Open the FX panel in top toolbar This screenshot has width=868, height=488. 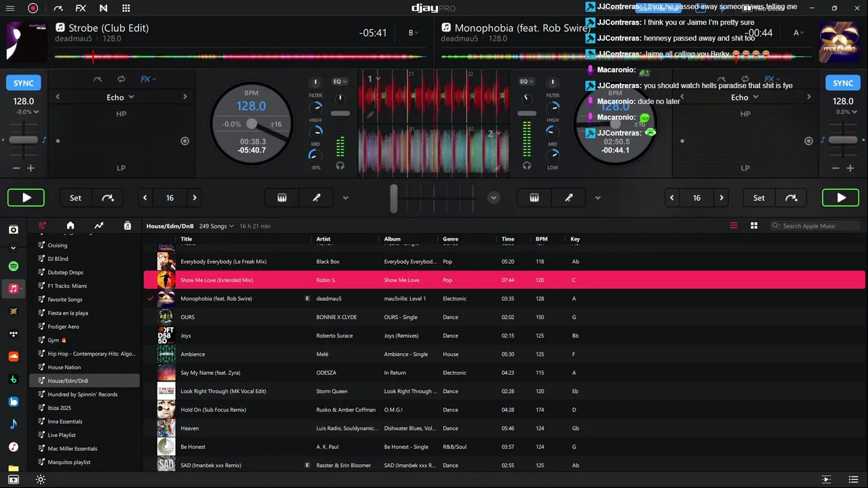(81, 8)
